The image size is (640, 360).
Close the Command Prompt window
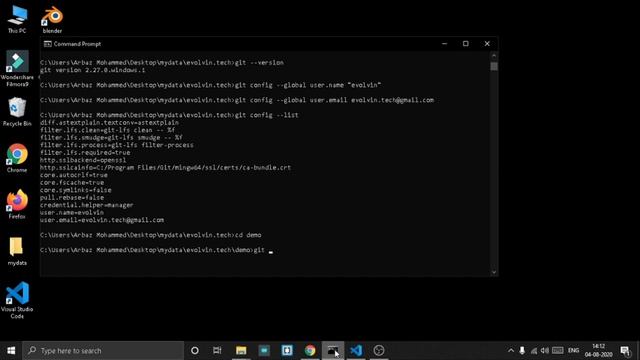click(487, 44)
